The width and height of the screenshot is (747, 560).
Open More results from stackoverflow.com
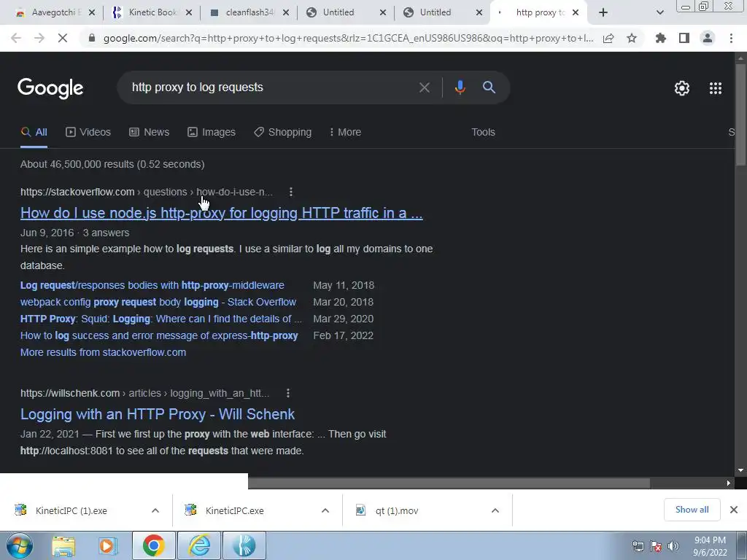click(x=103, y=352)
